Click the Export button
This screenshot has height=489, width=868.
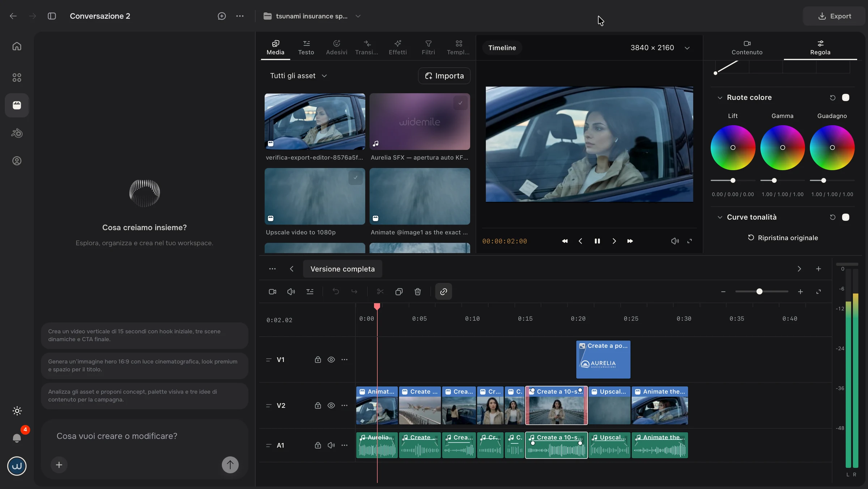[x=834, y=16]
